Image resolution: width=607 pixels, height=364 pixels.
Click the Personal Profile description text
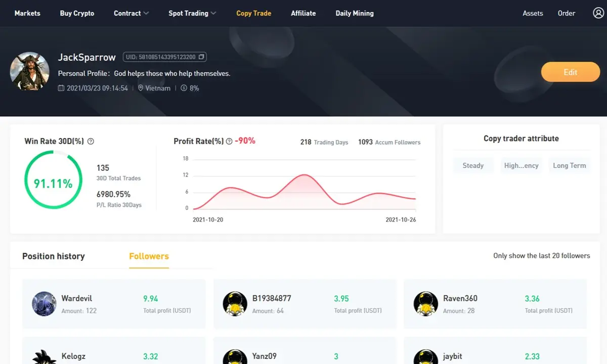pos(144,73)
